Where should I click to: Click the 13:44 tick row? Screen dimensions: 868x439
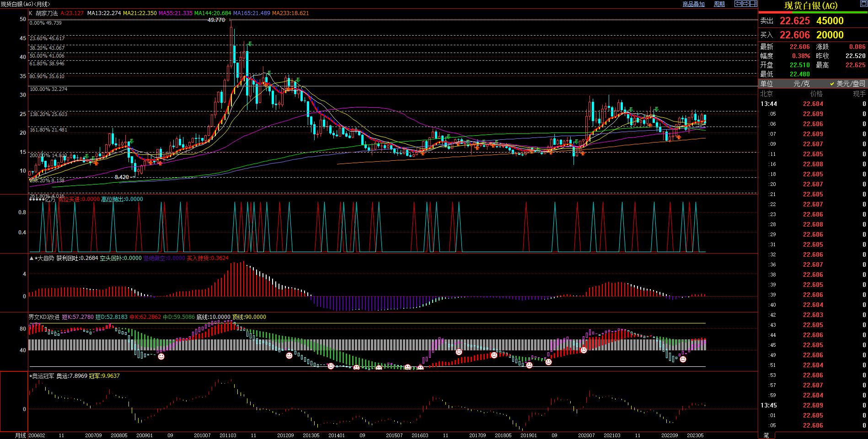tap(813, 104)
